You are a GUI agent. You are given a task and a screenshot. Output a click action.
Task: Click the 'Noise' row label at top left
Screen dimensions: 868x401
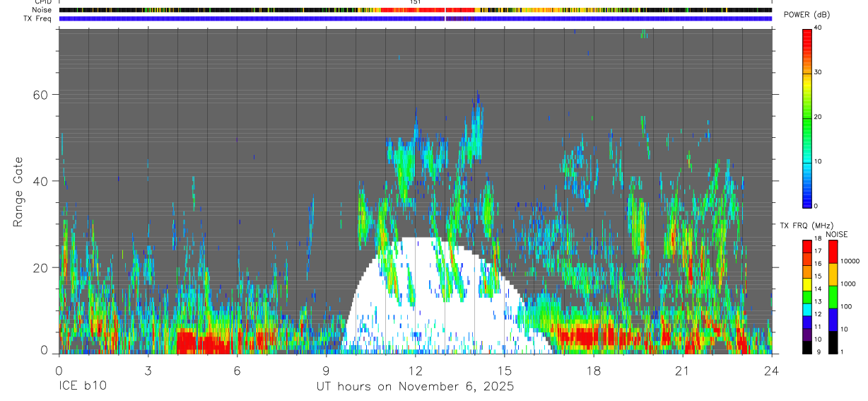[42, 11]
